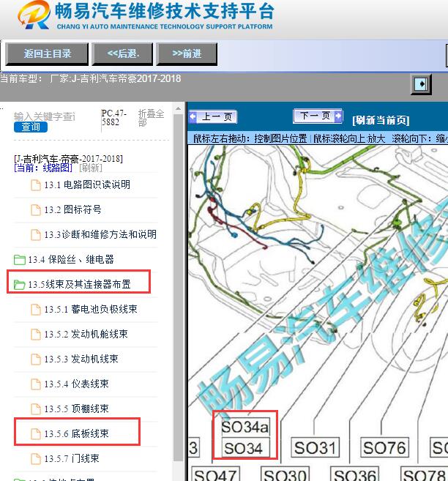Click the 13.5.3 document page icon
Image resolution: width=448 pixels, height=481 pixels.
[x=36, y=359]
